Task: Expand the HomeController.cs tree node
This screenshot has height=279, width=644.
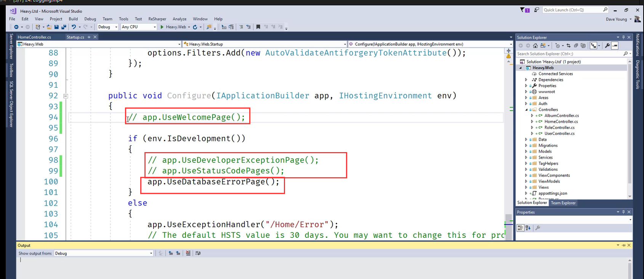Action: pyautogui.click(x=532, y=122)
